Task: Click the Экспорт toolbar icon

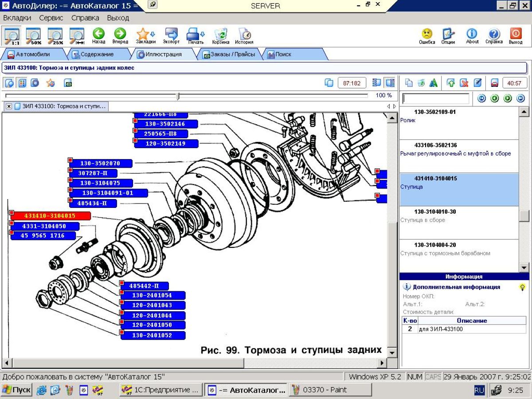Action: tap(171, 35)
